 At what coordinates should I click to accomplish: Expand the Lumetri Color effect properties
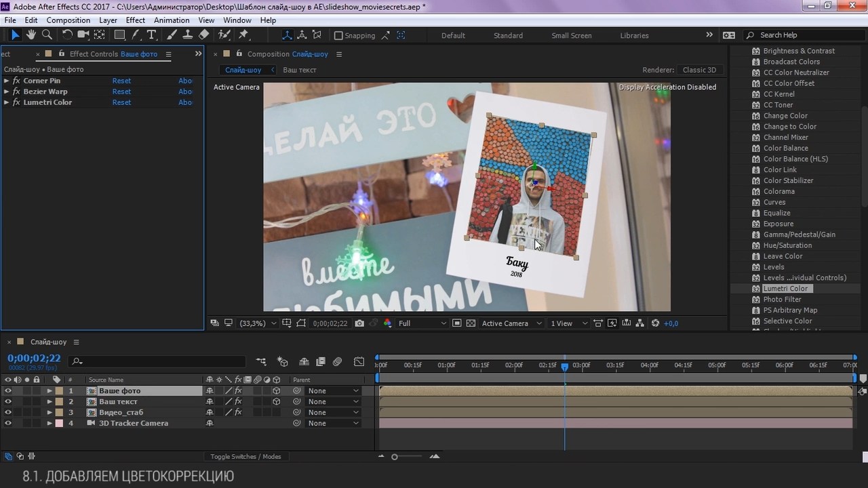coord(7,102)
